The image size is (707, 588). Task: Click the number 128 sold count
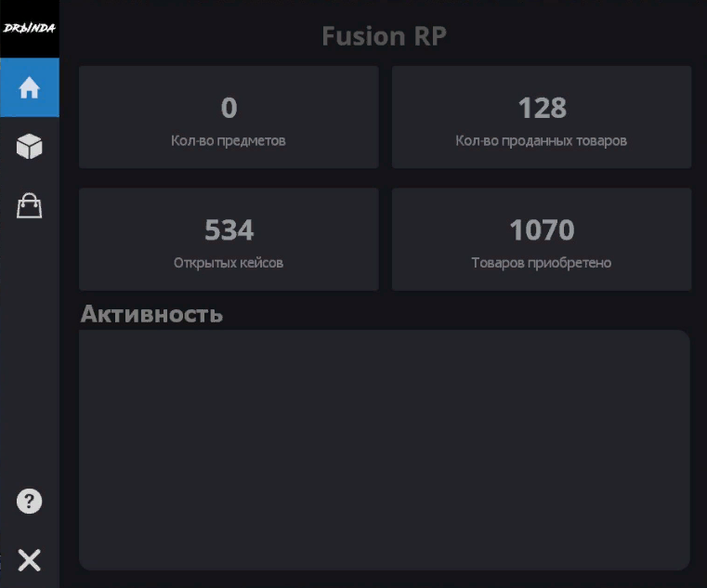pyautogui.click(x=542, y=109)
